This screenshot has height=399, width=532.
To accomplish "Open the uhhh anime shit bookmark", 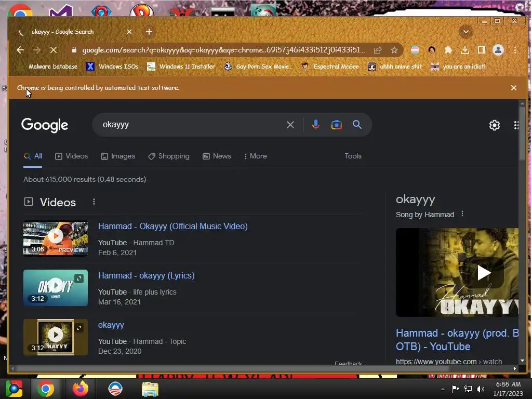I will pos(395,66).
